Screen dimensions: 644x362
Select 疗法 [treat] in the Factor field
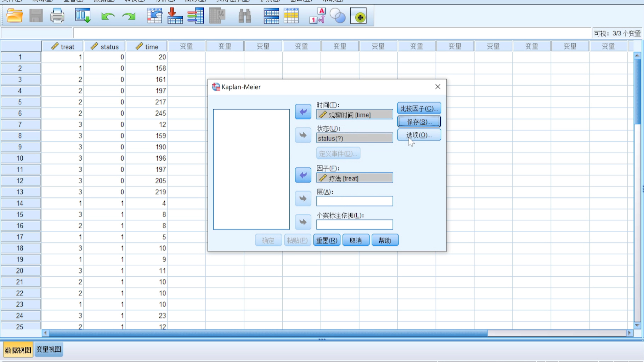coord(355,178)
